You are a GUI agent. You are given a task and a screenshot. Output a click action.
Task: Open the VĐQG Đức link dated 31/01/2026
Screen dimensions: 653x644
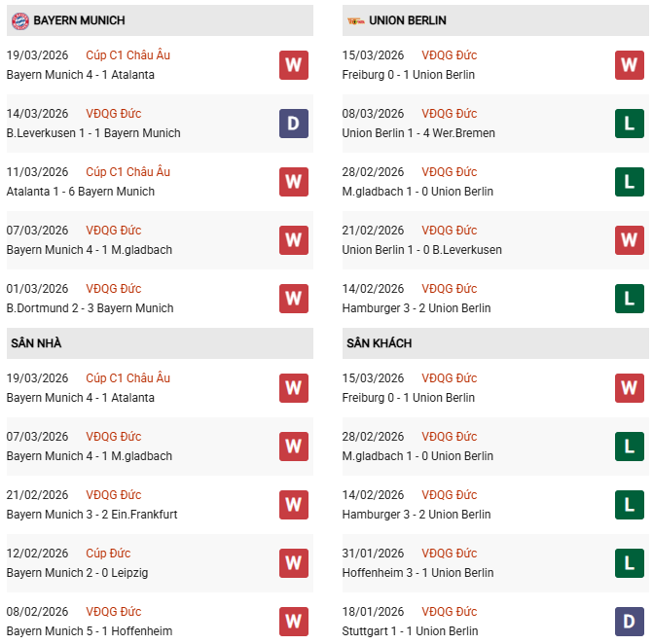(449, 554)
